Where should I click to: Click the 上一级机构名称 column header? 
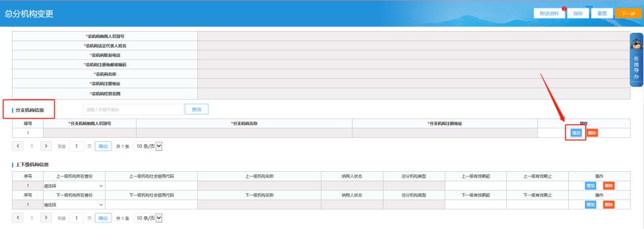[259, 177]
